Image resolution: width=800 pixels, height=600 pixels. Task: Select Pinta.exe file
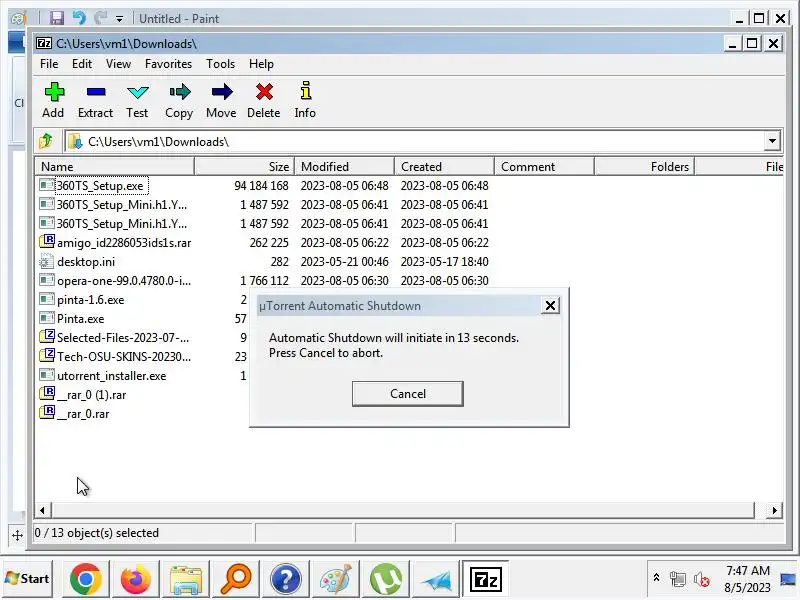point(81,319)
